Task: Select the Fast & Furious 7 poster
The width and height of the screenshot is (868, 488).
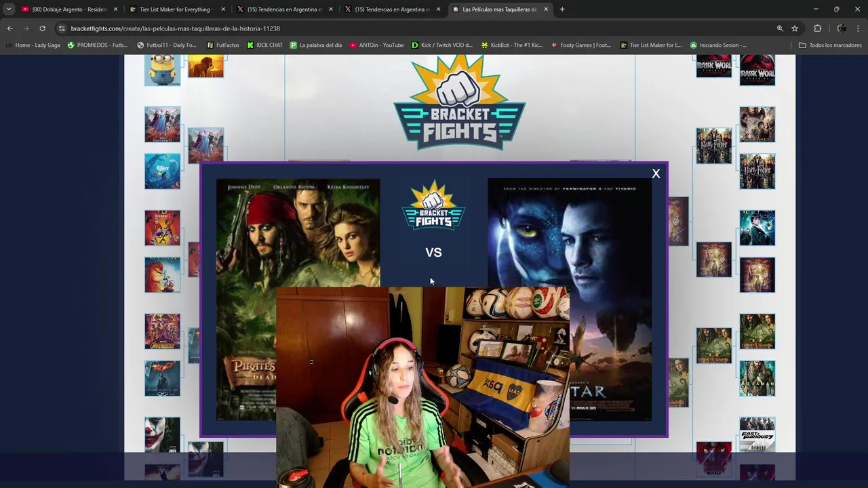Action: 757,434
